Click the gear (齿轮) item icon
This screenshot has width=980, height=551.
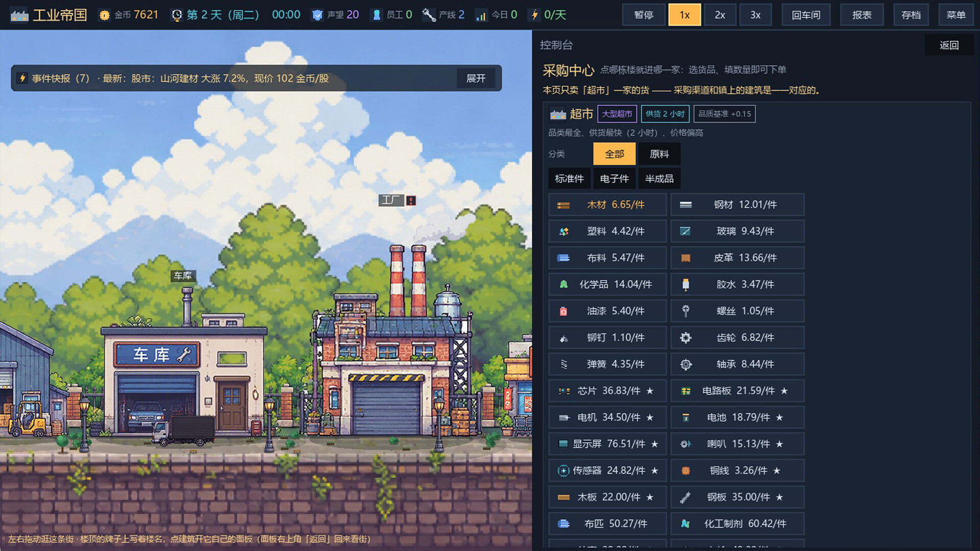coord(685,338)
